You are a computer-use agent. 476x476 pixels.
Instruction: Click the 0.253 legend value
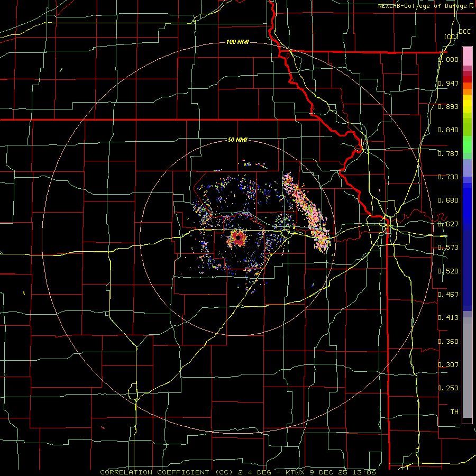tap(448, 388)
